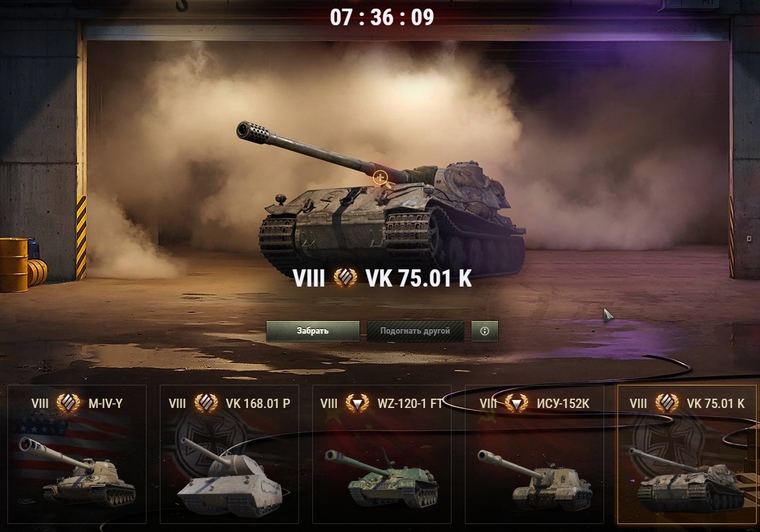Click the magnifier zoom icon on tank

tap(381, 178)
